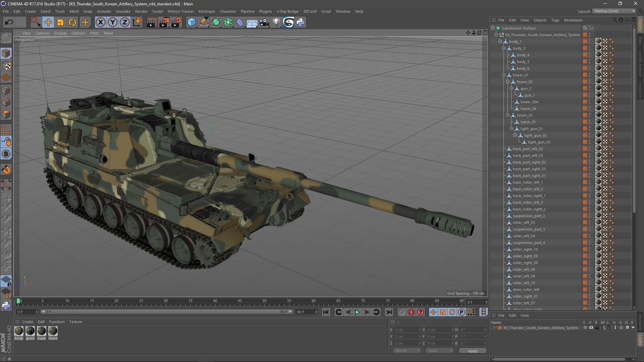The image size is (644, 362).
Task: Toggle Z axis lock
Action: pos(125,22)
